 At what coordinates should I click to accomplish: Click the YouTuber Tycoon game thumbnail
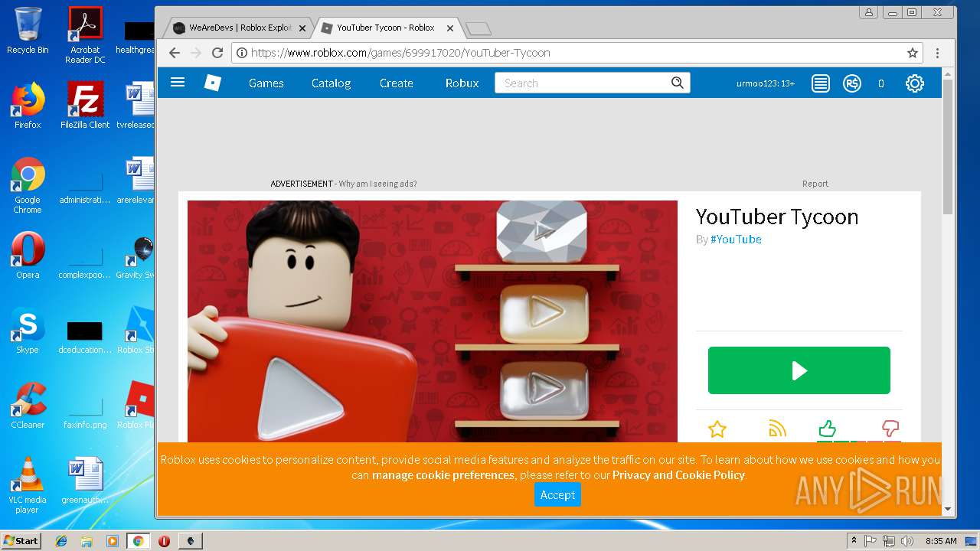433,321
